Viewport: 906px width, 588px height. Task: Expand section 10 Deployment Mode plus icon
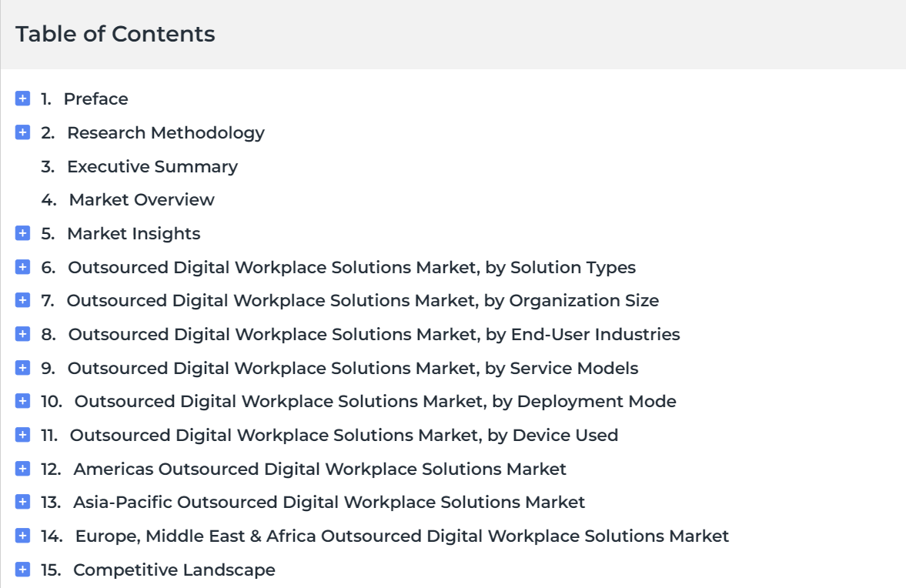click(22, 401)
